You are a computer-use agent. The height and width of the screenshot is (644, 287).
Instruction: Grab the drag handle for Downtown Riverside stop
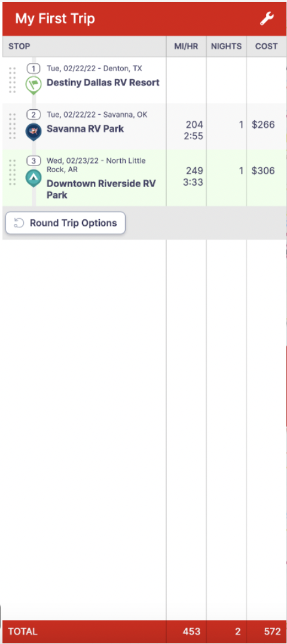pyautogui.click(x=13, y=173)
